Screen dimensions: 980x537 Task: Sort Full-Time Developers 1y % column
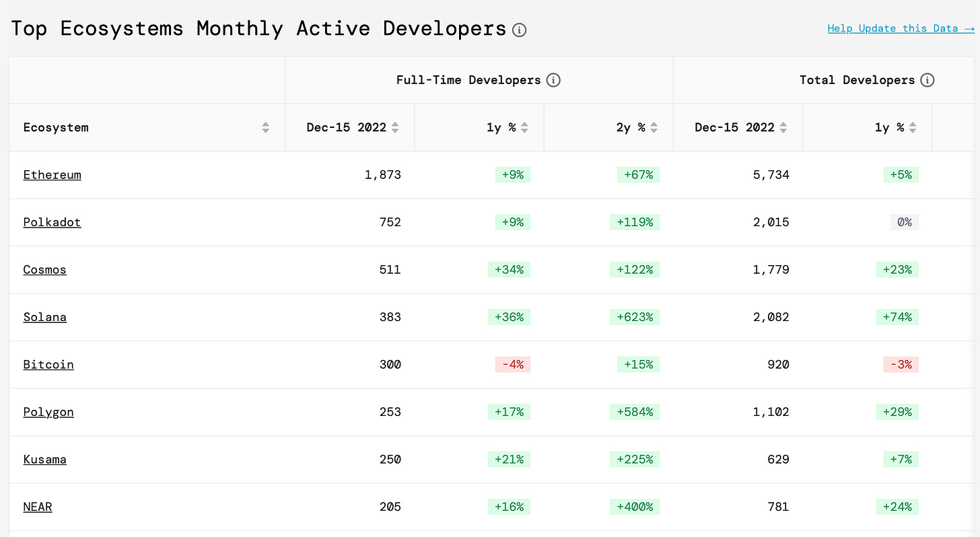click(x=524, y=128)
